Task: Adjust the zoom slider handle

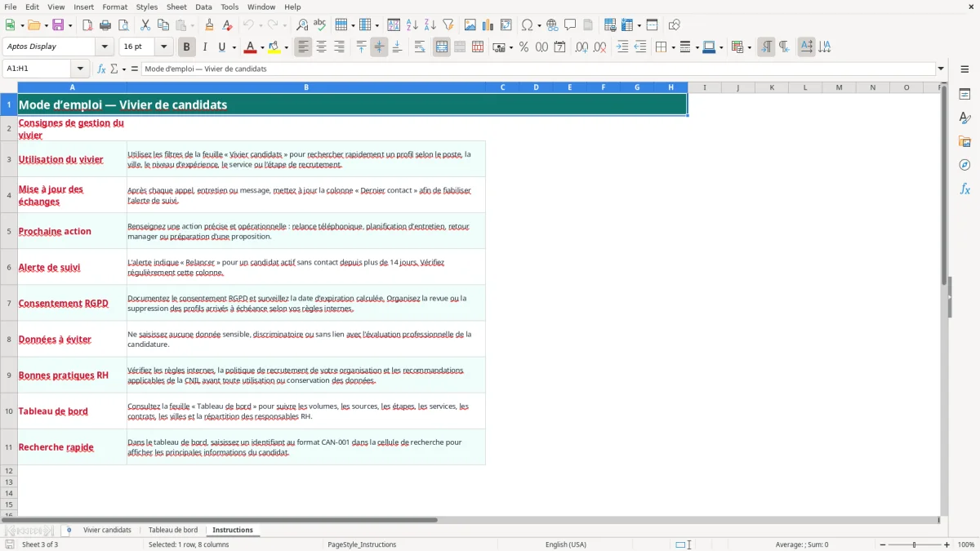Action: tap(915, 544)
